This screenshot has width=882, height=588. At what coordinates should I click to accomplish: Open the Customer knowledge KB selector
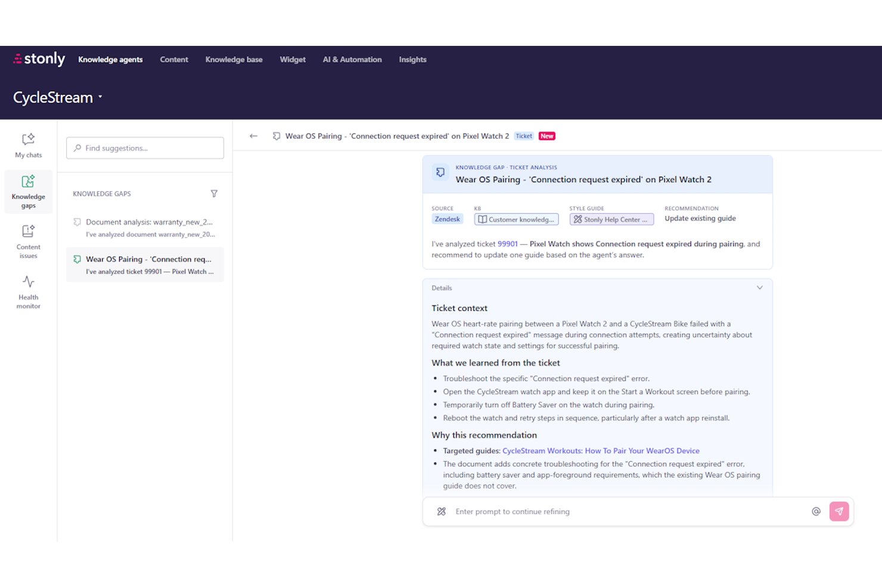point(516,219)
